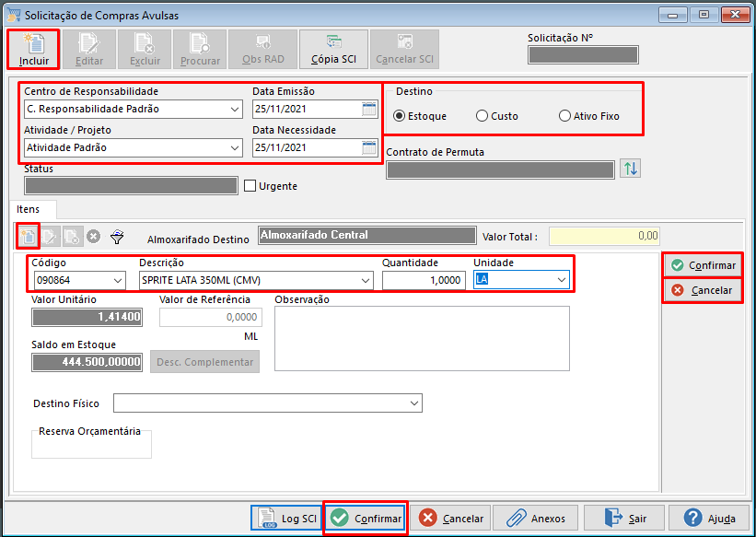This screenshot has height=537, width=756.
Task: Expand the Unidade dropdown
Action: (x=561, y=280)
